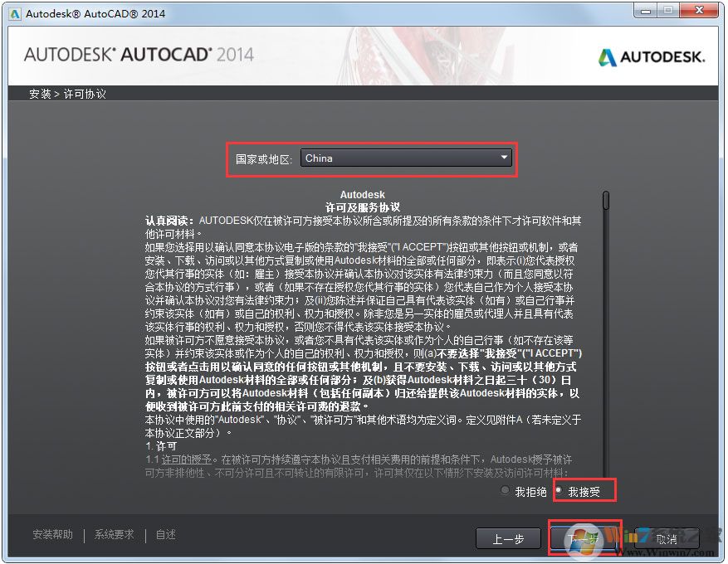Click the Autodesk triangle emblem beside AUTODESK text
Image resolution: width=728 pixels, height=564 pixels.
pyautogui.click(x=608, y=57)
